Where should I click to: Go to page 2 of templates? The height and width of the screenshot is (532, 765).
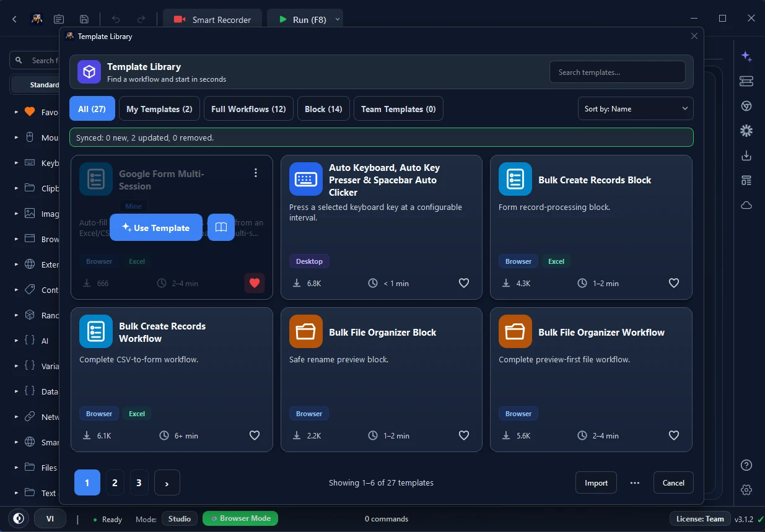[x=115, y=483]
